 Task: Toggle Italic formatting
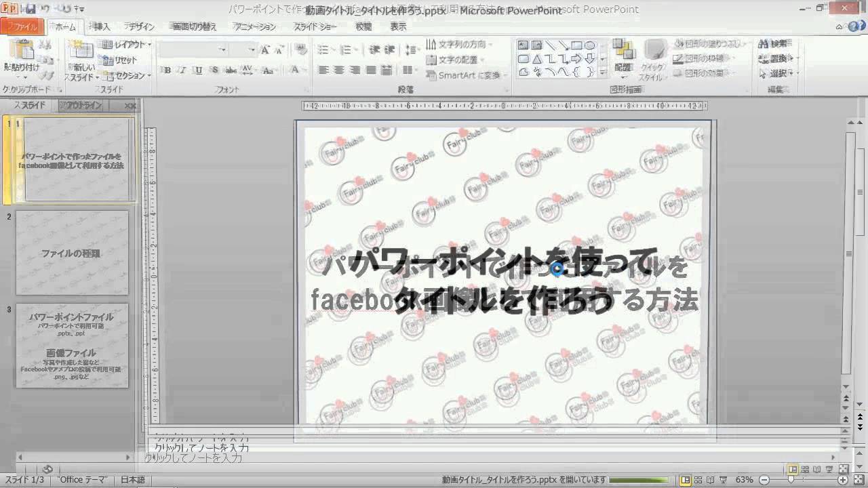coord(183,70)
